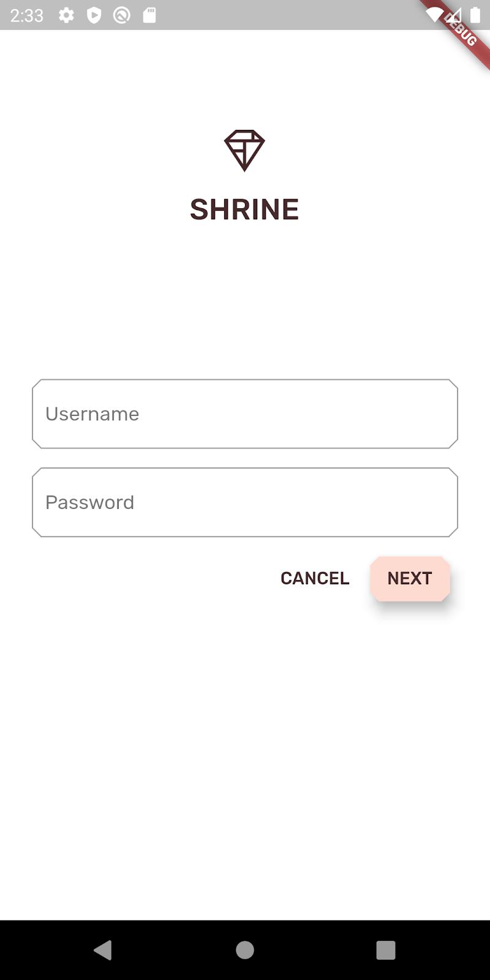Tap the Username input field
Viewport: 490px width, 980px height.
click(244, 413)
